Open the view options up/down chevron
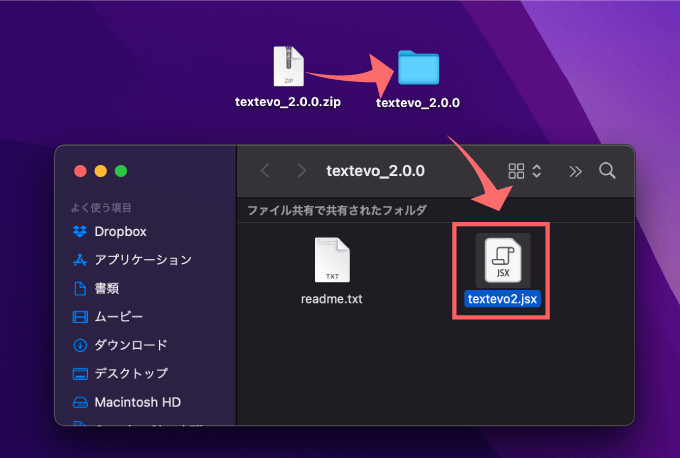Screen dimensions: 680x458 click(x=537, y=171)
